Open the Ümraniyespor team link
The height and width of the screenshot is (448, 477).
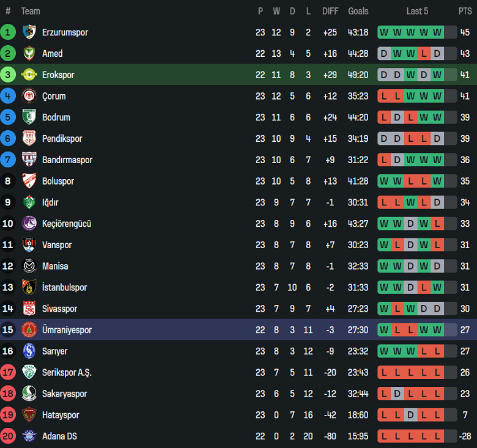pos(67,330)
